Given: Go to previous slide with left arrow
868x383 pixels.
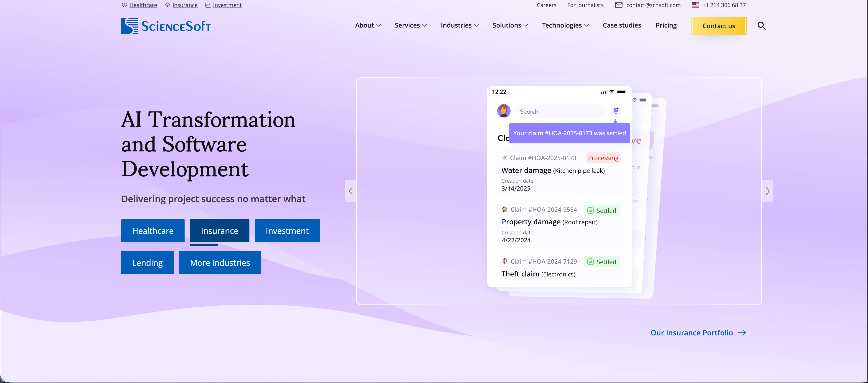Looking at the screenshot, I should (x=351, y=191).
